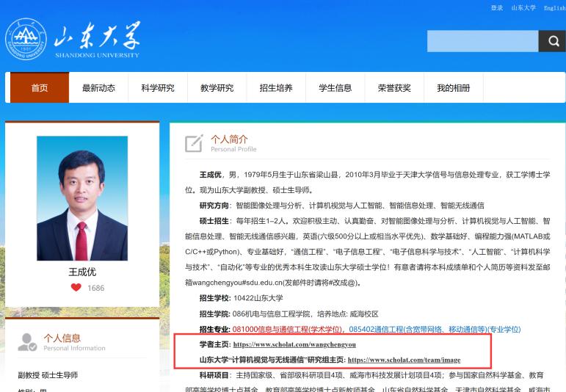Click inside the search input field
566x392 pixels.
pos(482,42)
